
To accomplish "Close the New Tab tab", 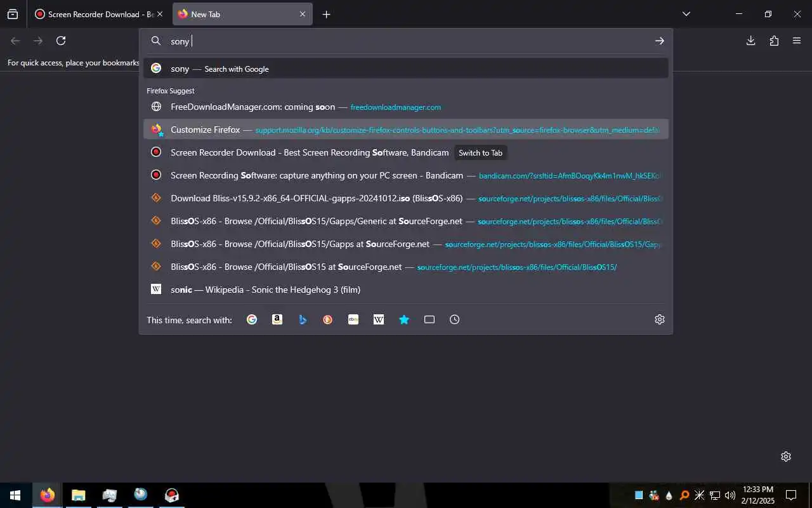I will point(303,14).
